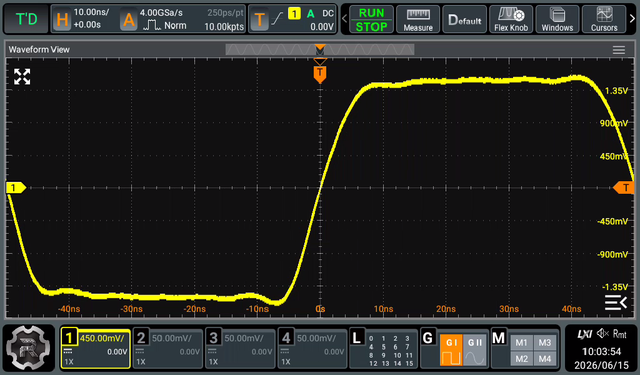
Task: Click the Waveform View title
Action: tap(39, 50)
